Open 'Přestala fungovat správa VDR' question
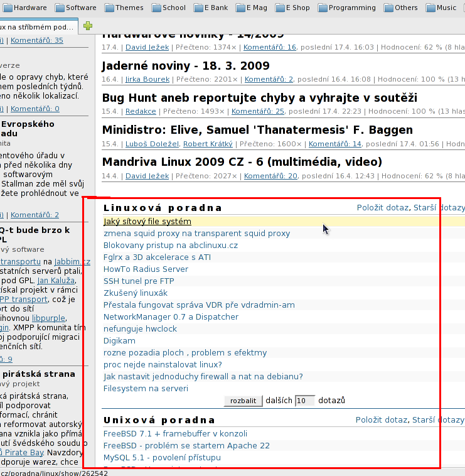465x476 pixels. point(199,305)
